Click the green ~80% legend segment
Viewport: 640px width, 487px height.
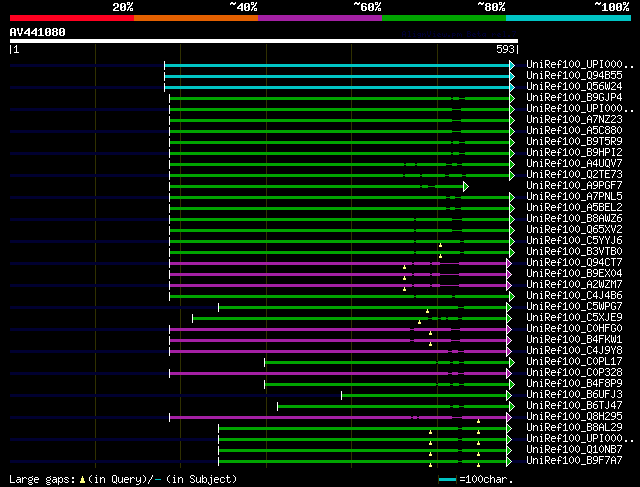tap(443, 18)
